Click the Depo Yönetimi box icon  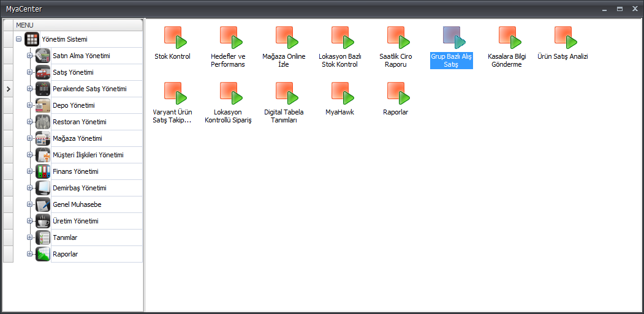coord(43,105)
